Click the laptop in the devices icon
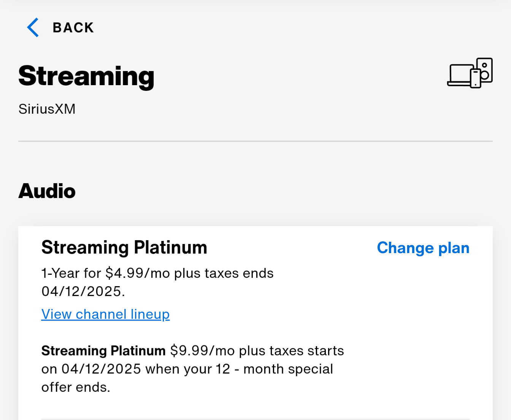This screenshot has height=420, width=511. pyautogui.click(x=459, y=75)
